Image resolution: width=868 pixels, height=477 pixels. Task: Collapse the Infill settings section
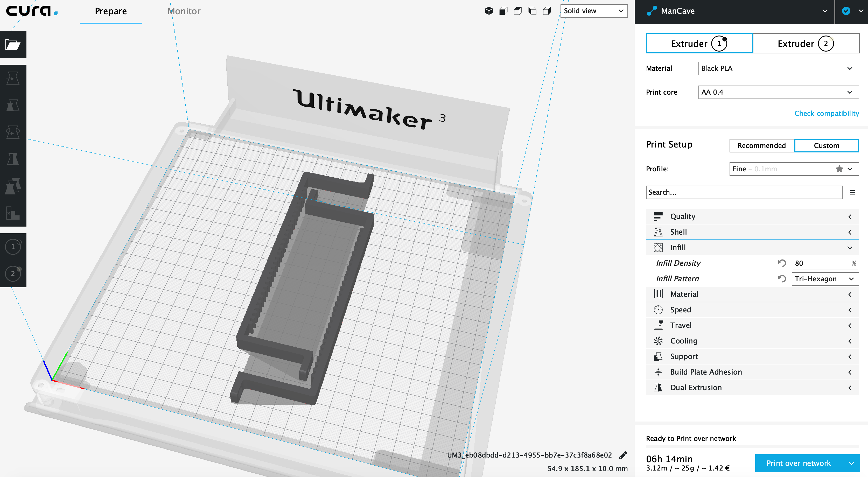752,248
